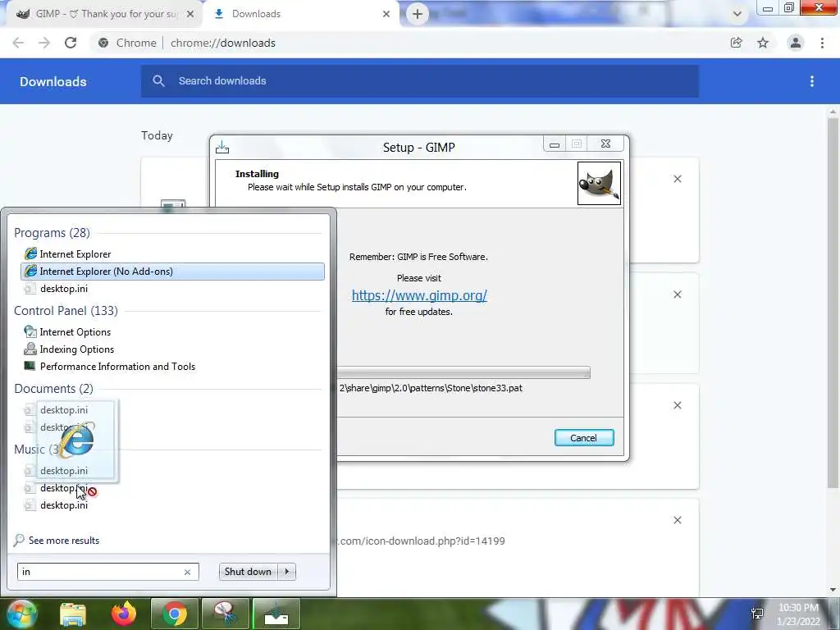Viewport: 840px width, 630px height.
Task: Open Chrome's three-dot main menu
Action: click(x=822, y=43)
